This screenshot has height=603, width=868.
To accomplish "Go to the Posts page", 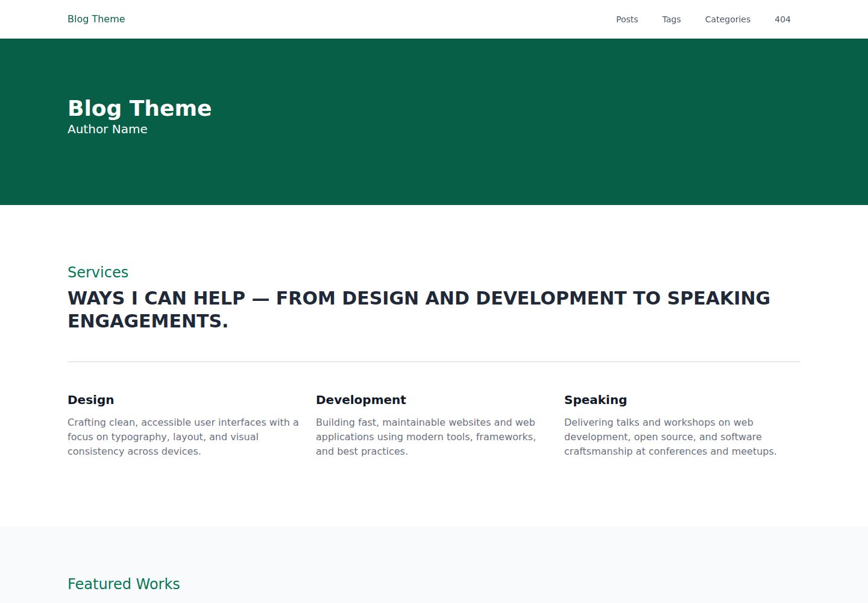I will pyautogui.click(x=627, y=19).
